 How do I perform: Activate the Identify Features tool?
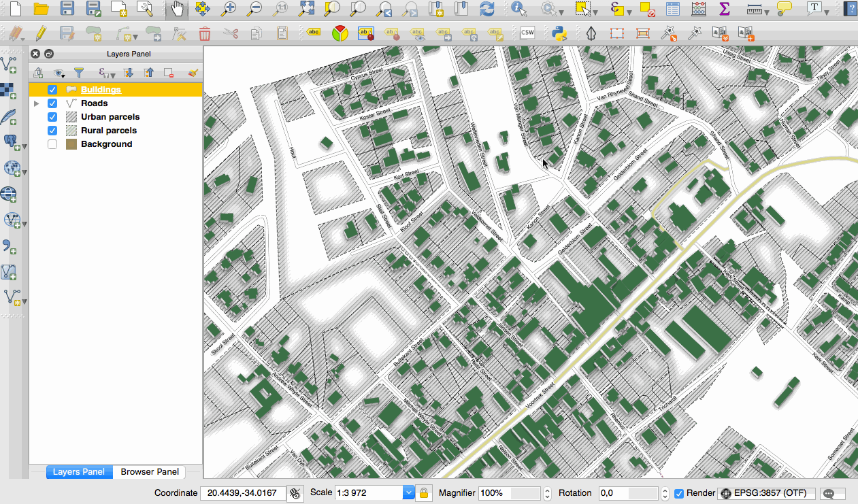coord(519,9)
